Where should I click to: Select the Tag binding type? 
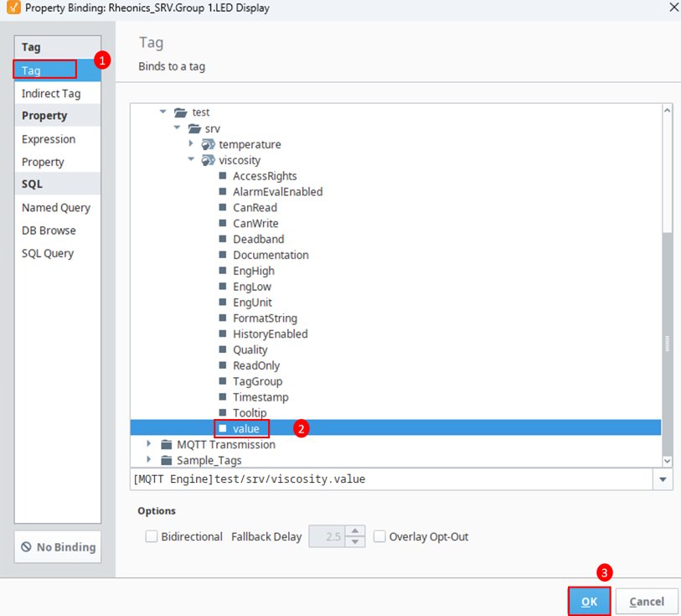[57, 70]
